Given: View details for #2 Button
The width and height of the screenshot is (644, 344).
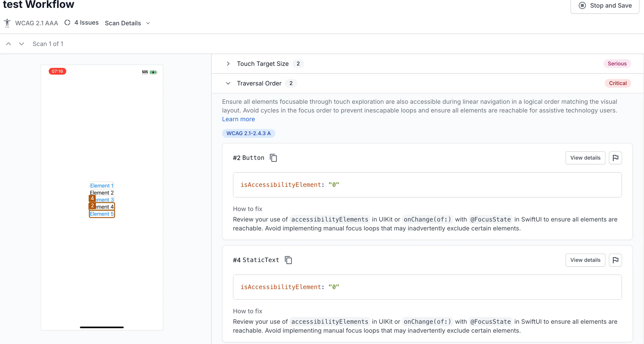Looking at the screenshot, I should click(585, 158).
